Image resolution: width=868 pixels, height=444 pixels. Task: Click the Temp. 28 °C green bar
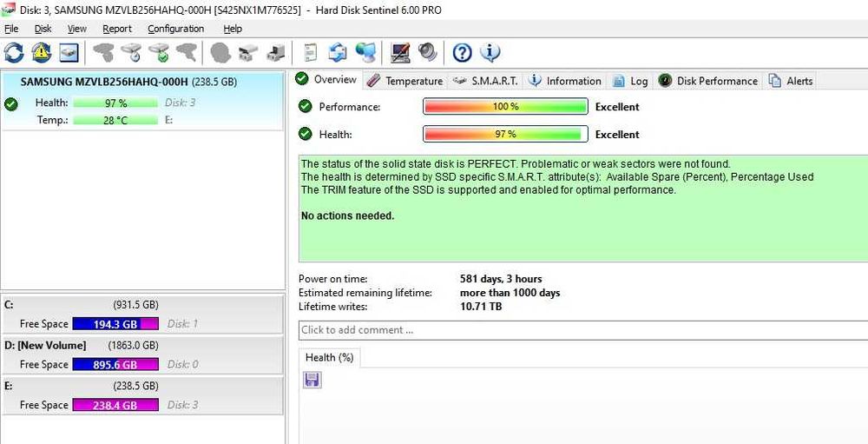point(115,120)
